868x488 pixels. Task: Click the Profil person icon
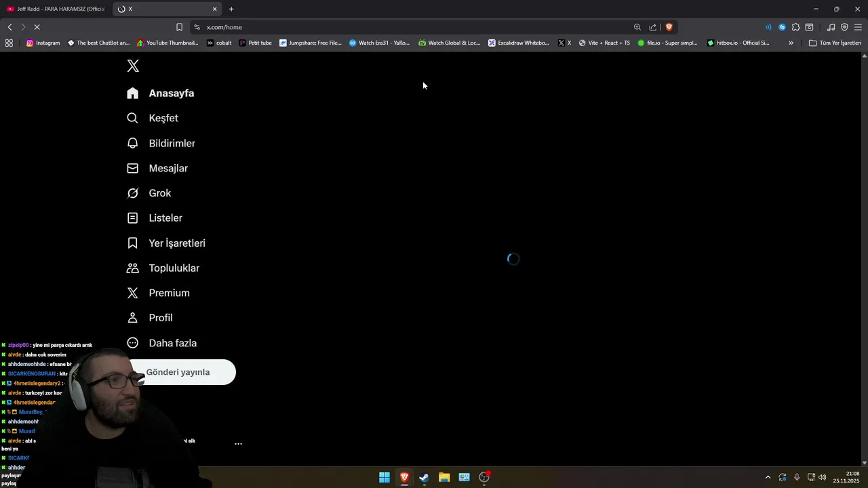tap(133, 318)
